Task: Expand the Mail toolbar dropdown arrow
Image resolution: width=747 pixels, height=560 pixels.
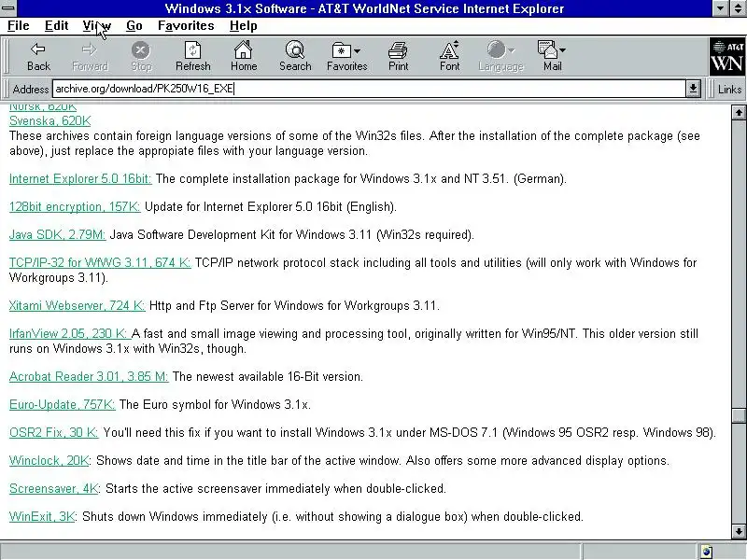Action: pos(563,50)
